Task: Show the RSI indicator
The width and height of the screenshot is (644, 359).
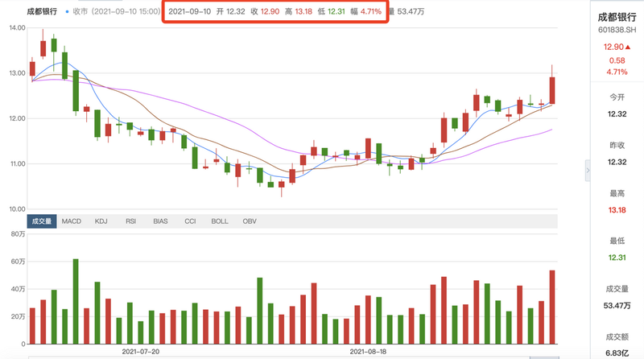Action: [x=130, y=221]
